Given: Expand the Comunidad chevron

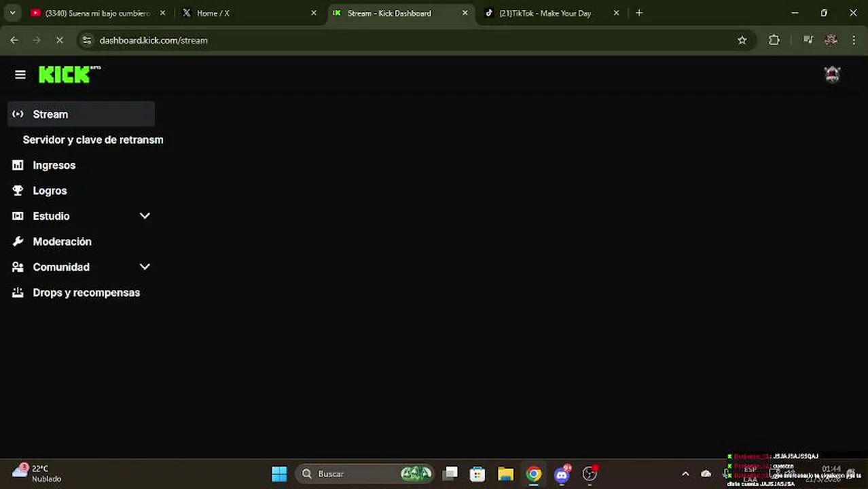Looking at the screenshot, I should [x=145, y=267].
